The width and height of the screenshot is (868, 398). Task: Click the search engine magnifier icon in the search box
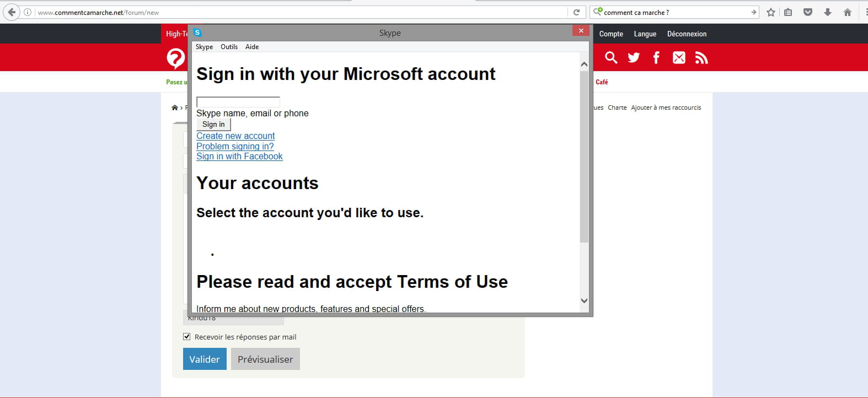coord(598,12)
